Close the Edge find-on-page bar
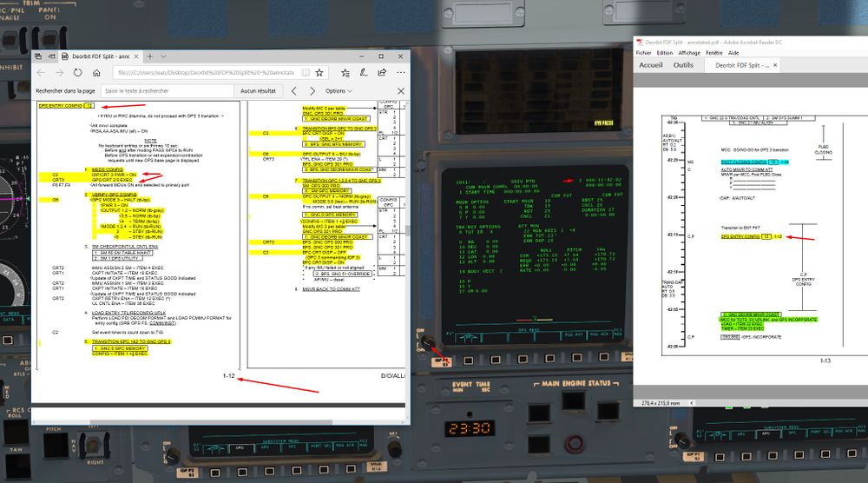 point(401,91)
